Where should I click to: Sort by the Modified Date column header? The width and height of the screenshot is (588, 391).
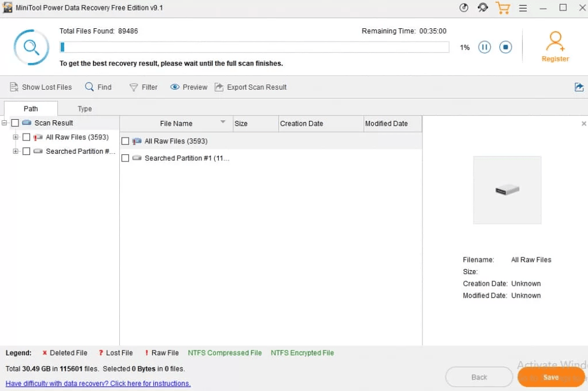pos(392,124)
